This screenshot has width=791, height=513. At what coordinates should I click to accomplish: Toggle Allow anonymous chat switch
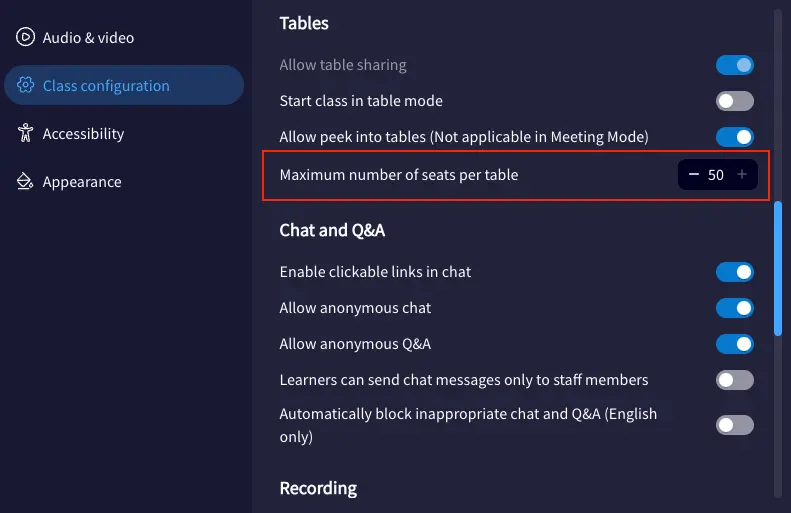tap(734, 308)
